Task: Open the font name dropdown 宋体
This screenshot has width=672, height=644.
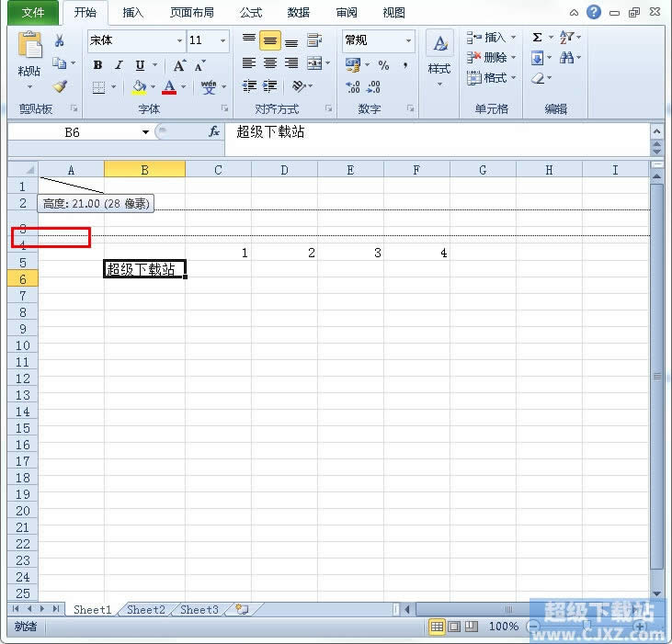Action: point(179,40)
